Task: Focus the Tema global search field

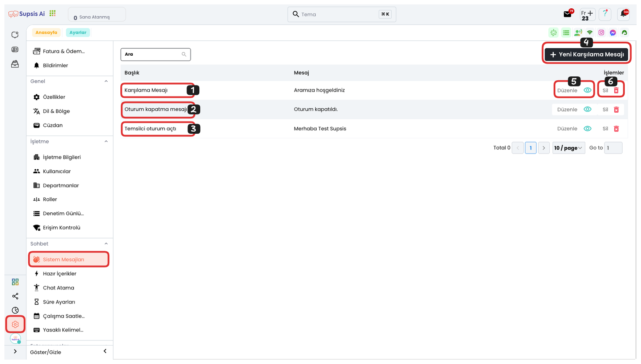Action: pyautogui.click(x=342, y=14)
